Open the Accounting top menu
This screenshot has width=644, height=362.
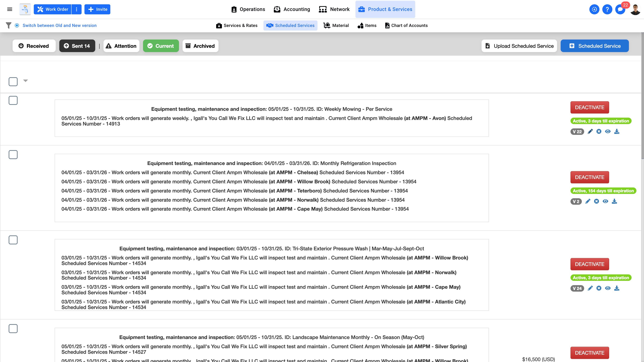[x=292, y=9]
